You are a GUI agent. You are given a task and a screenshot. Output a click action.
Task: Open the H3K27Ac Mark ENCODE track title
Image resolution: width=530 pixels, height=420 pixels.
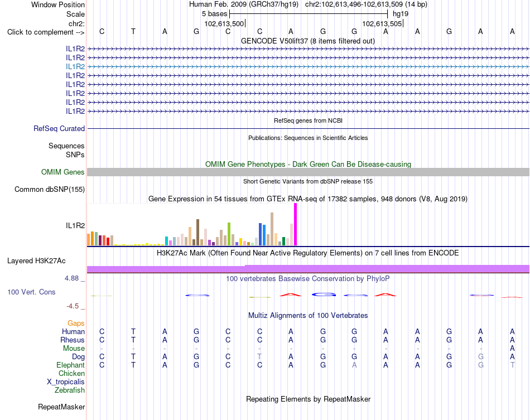[x=308, y=253]
